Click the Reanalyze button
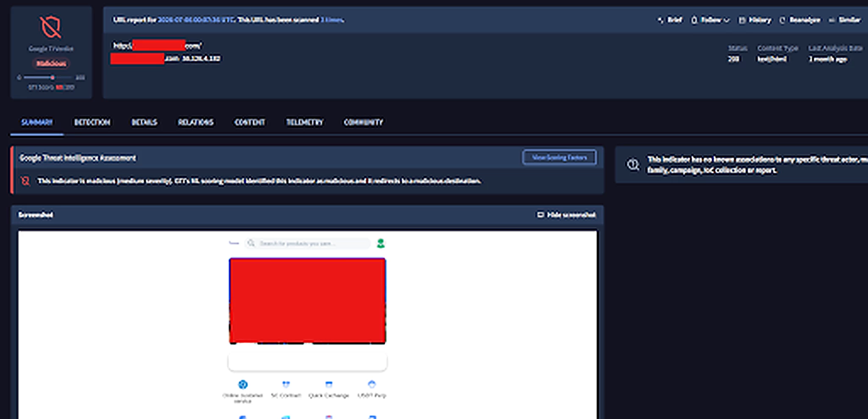 pyautogui.click(x=800, y=20)
